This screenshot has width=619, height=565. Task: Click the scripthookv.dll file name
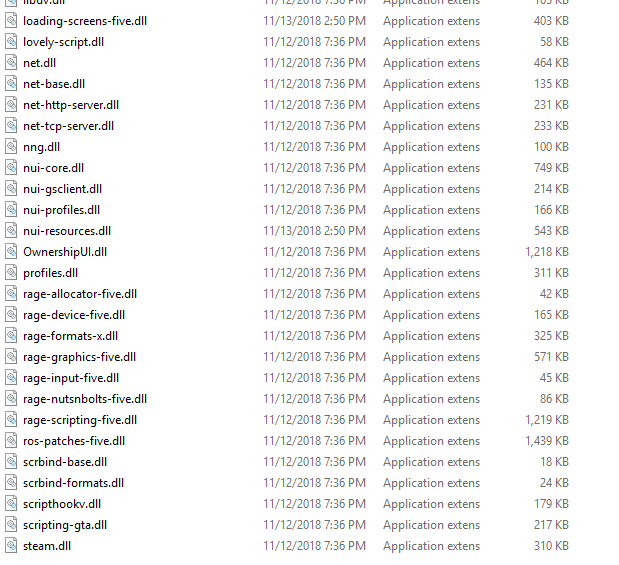tap(62, 504)
